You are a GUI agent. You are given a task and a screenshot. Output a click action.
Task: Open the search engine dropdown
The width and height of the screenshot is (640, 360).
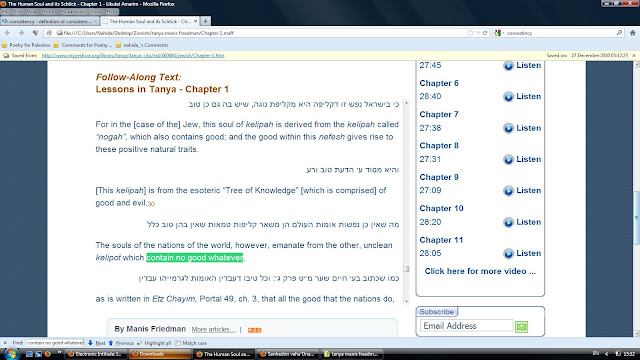click(x=499, y=33)
